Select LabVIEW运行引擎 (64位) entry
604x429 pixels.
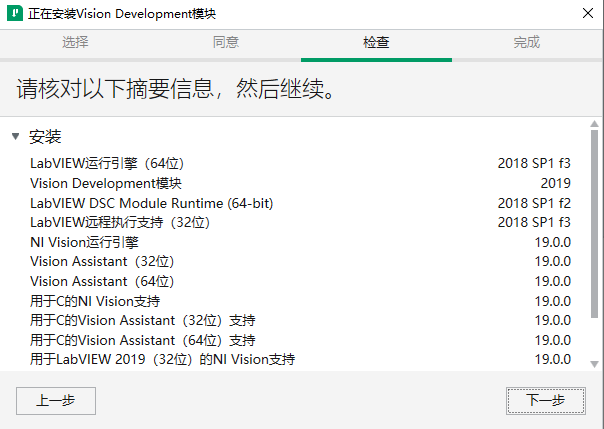(107, 163)
